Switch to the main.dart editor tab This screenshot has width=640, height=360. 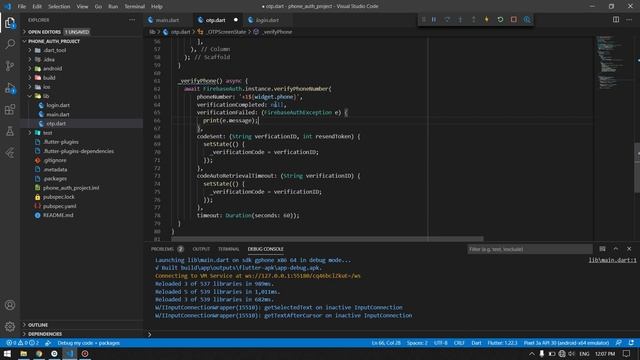pyautogui.click(x=167, y=20)
